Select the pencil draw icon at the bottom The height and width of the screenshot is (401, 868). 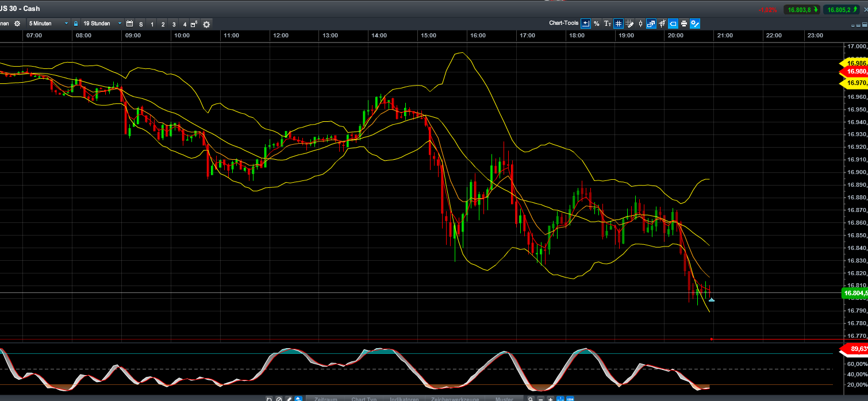coord(289,399)
